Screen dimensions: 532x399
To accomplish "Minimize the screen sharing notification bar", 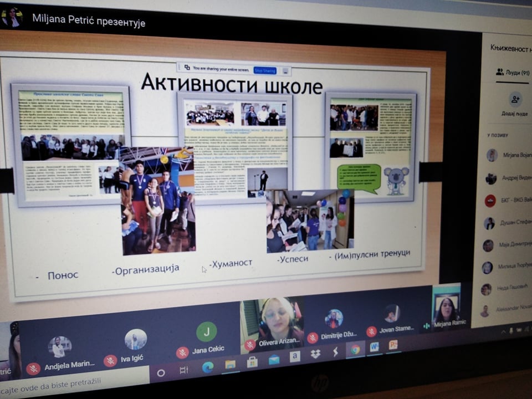I will pyautogui.click(x=285, y=71).
